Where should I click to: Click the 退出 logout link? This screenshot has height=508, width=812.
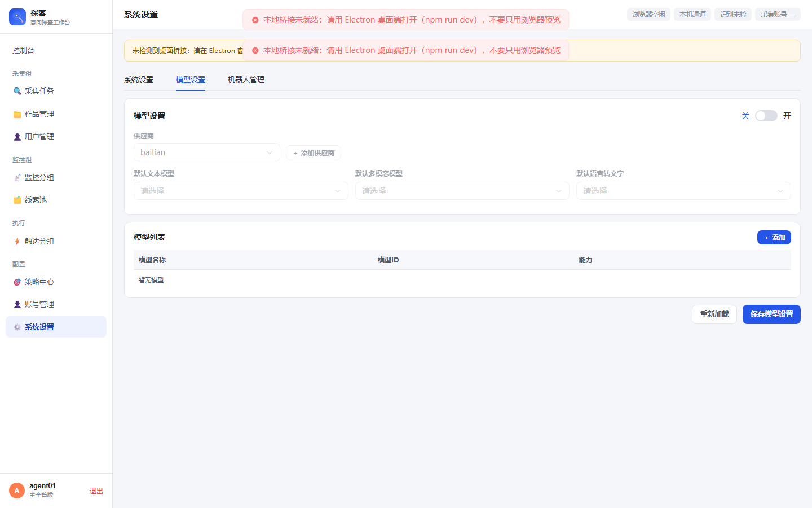coord(96,491)
